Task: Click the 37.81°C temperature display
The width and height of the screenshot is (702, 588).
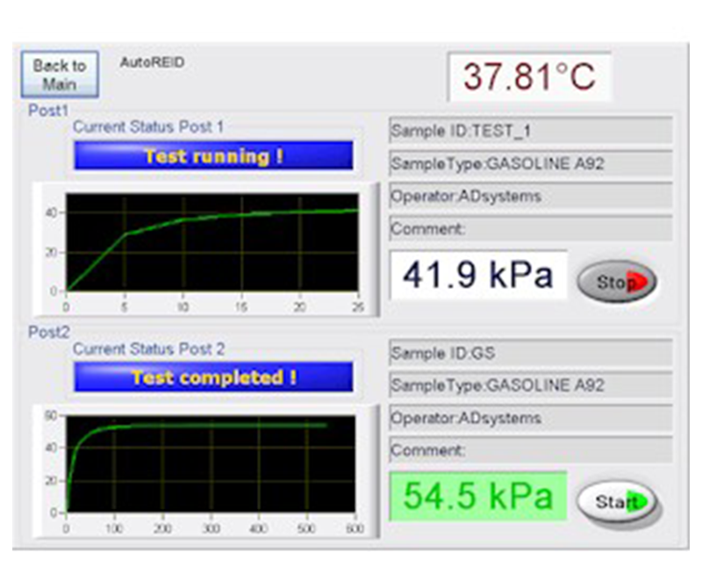Action: coord(529,76)
